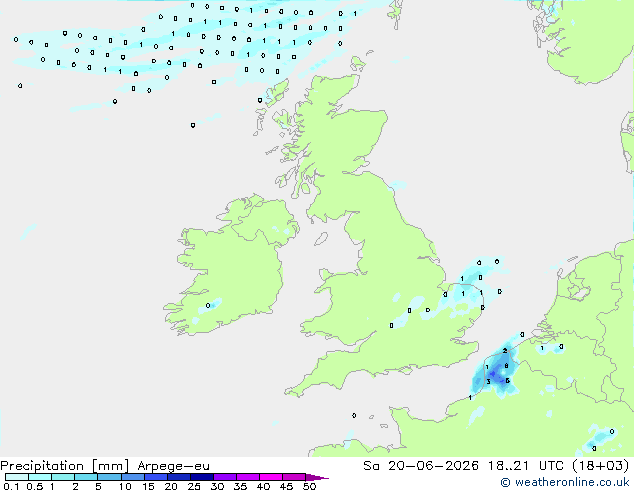This screenshot has height=490, width=634.
Task: Click the '2' rainfall value near Calais
Action: tap(505, 351)
